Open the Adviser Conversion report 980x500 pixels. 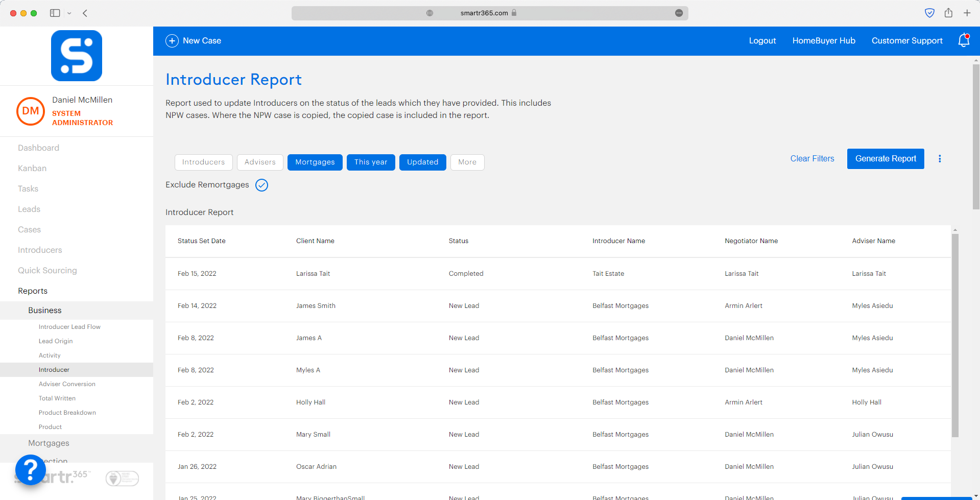pos(67,384)
